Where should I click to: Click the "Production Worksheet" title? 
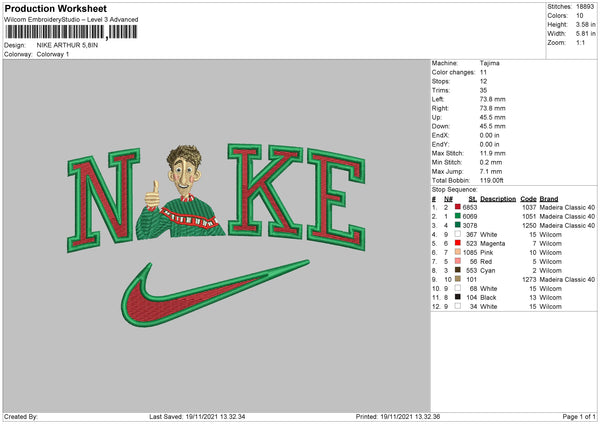pos(55,8)
